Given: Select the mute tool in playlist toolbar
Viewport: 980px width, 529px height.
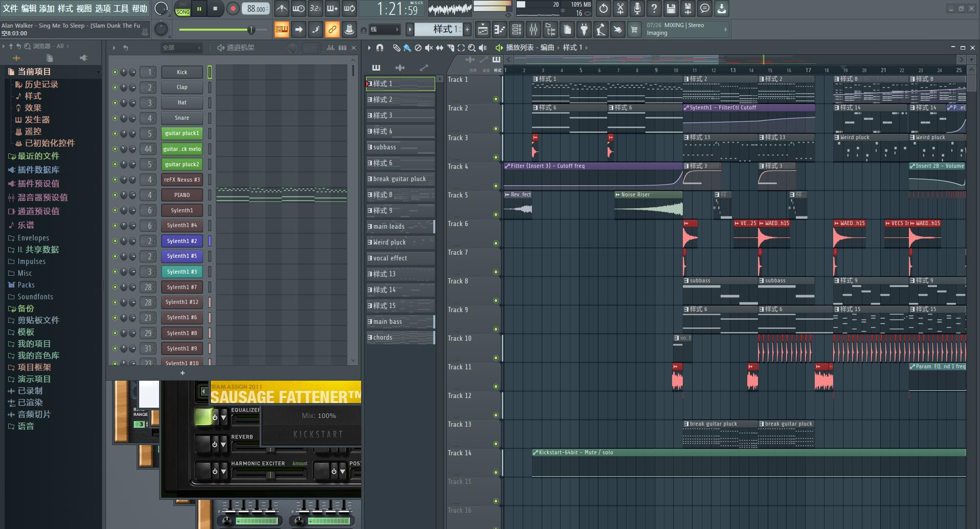Looking at the screenshot, I should 429,48.
